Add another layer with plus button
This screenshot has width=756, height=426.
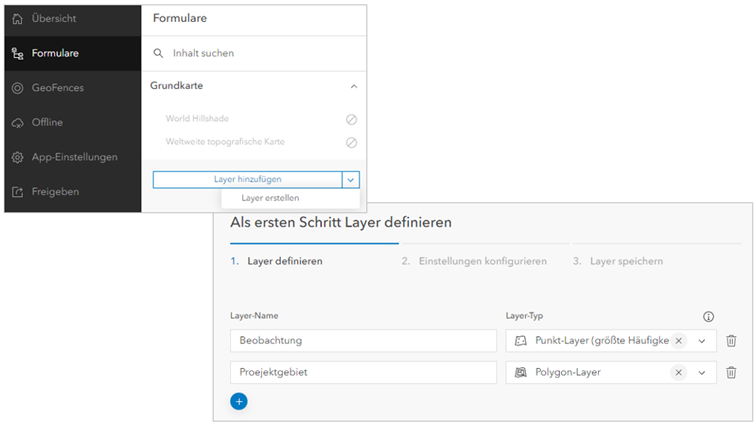239,401
